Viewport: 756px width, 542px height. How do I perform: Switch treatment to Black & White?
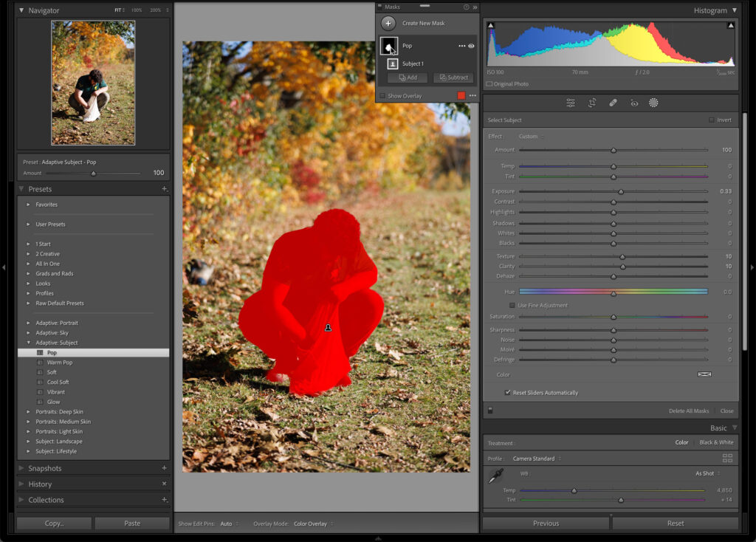pos(715,443)
